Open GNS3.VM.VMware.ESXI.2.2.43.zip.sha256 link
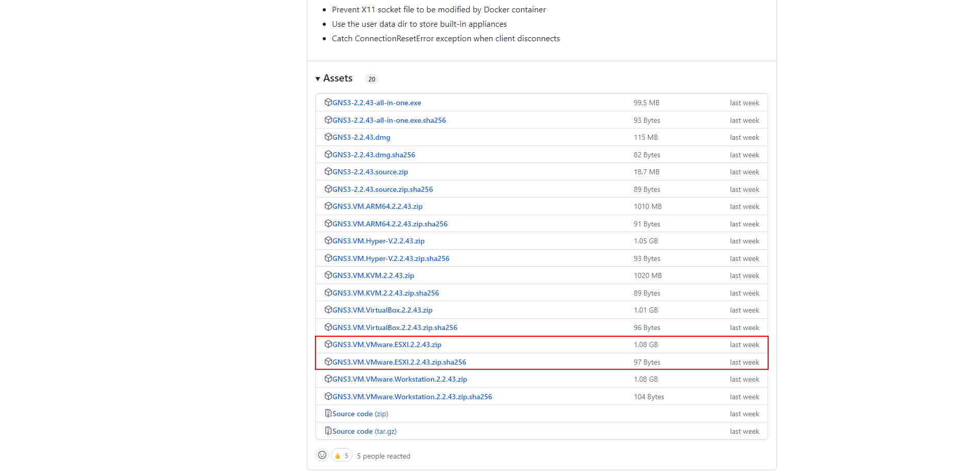The height and width of the screenshot is (474, 980). (399, 362)
